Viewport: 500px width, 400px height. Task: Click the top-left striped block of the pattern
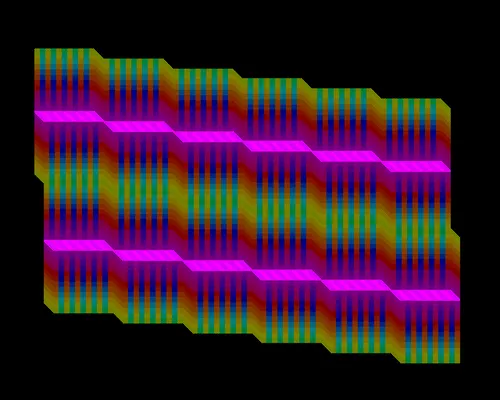pyautogui.click(x=64, y=80)
